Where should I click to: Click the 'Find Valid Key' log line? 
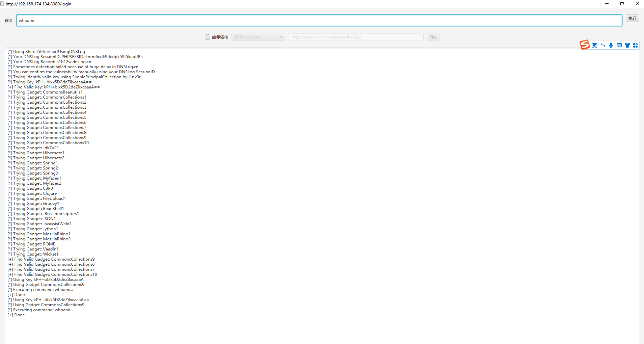click(54, 87)
